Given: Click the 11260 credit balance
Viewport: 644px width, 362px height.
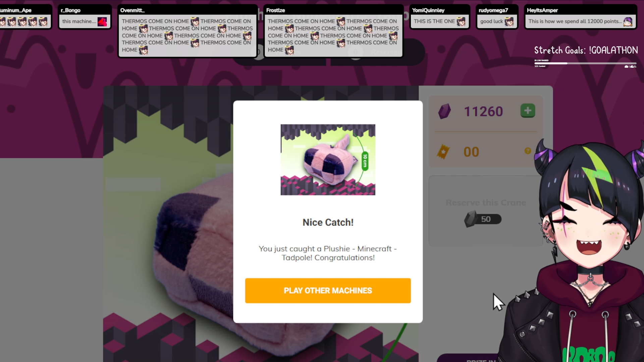Looking at the screenshot, I should (x=483, y=111).
